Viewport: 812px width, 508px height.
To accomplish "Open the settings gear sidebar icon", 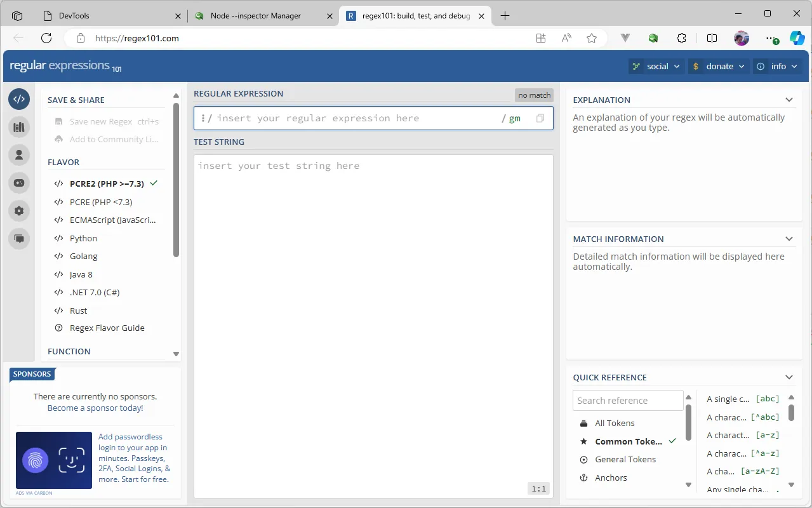I will (19, 211).
